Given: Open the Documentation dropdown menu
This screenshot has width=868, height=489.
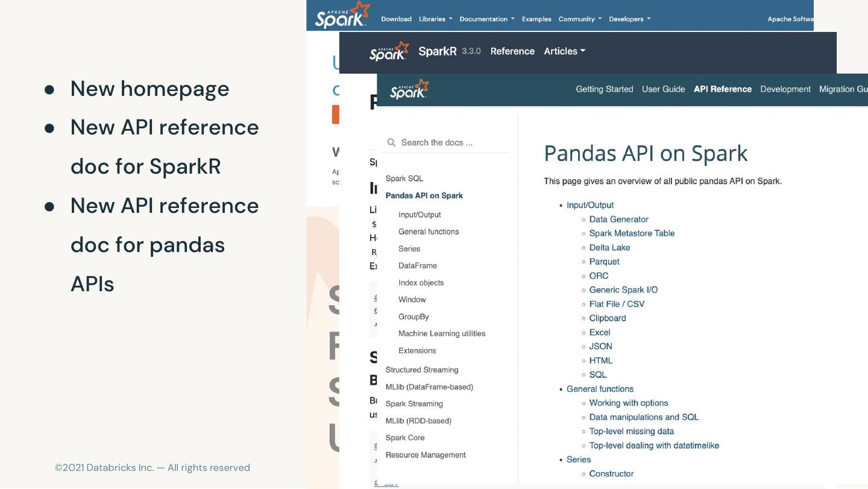Looking at the screenshot, I should (487, 19).
